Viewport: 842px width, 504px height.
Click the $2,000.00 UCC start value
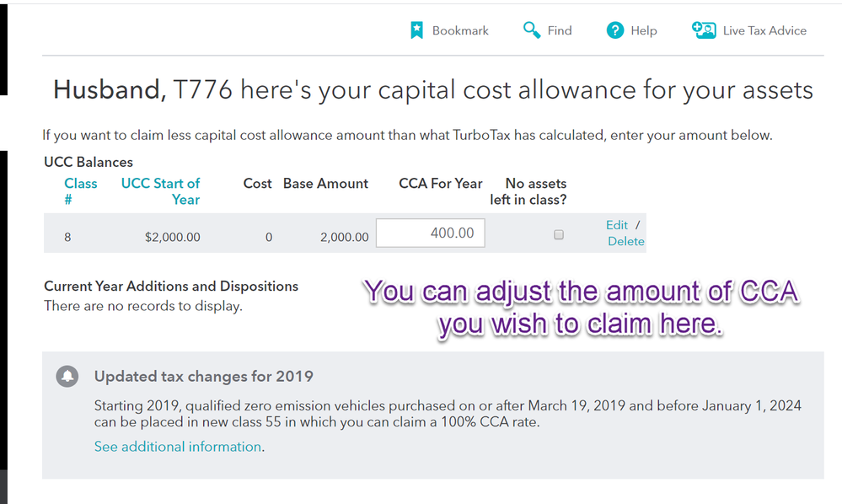click(173, 237)
